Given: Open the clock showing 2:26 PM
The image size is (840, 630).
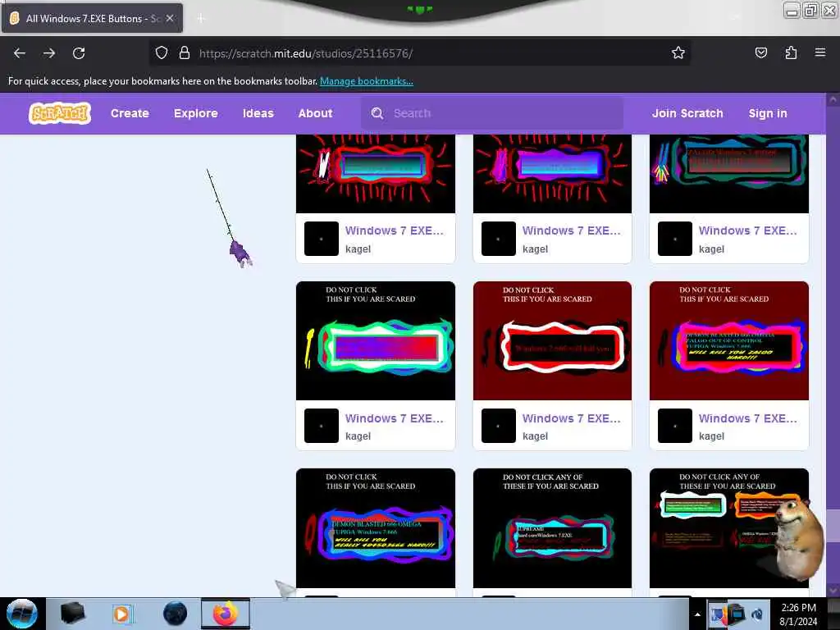Looking at the screenshot, I should (798, 614).
